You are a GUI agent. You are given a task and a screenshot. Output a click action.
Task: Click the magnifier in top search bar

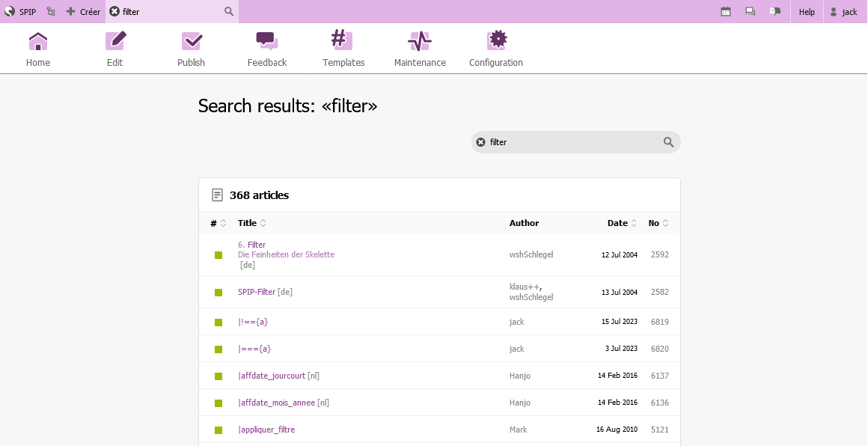(229, 12)
